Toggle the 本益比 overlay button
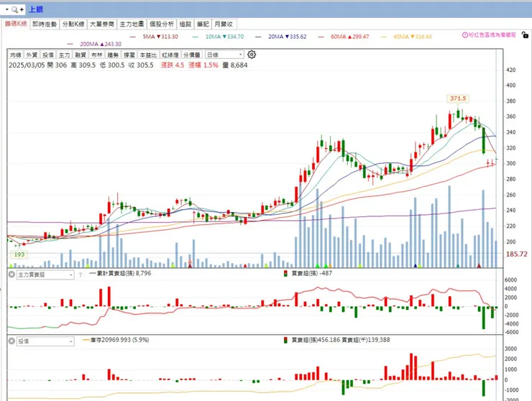 (148, 55)
